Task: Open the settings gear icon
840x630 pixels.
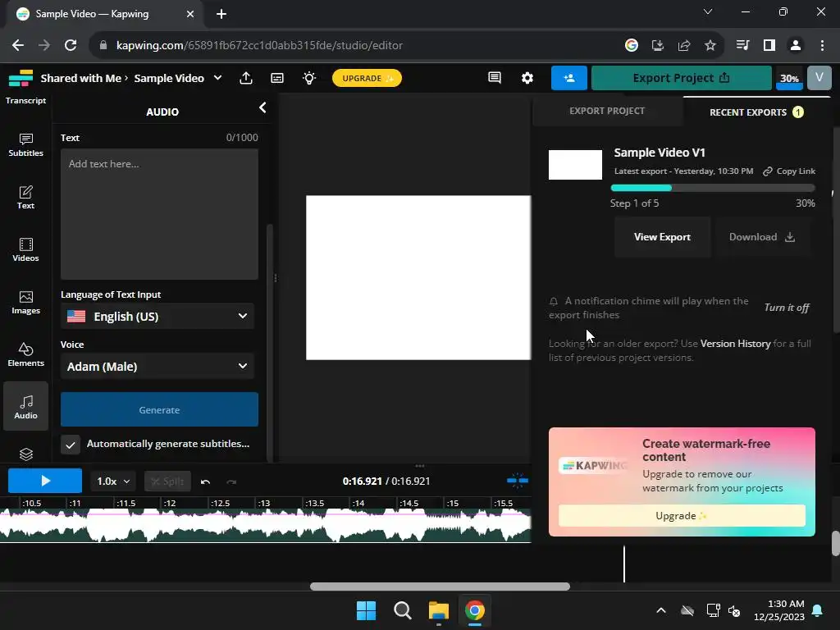Action: click(527, 78)
